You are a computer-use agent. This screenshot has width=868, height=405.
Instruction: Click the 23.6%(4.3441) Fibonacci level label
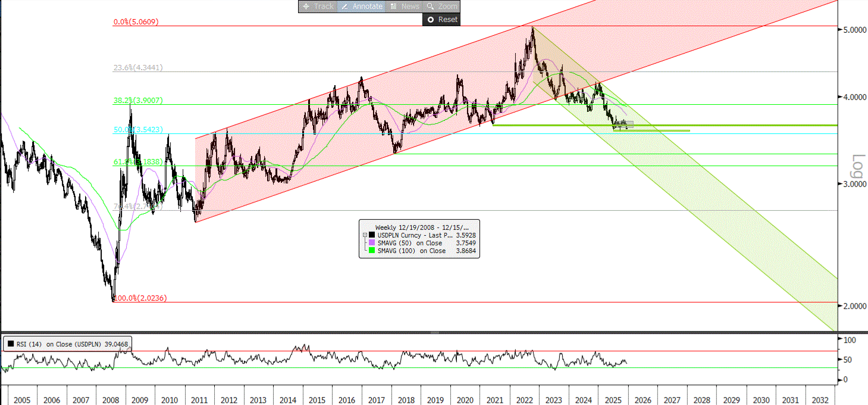tap(138, 68)
